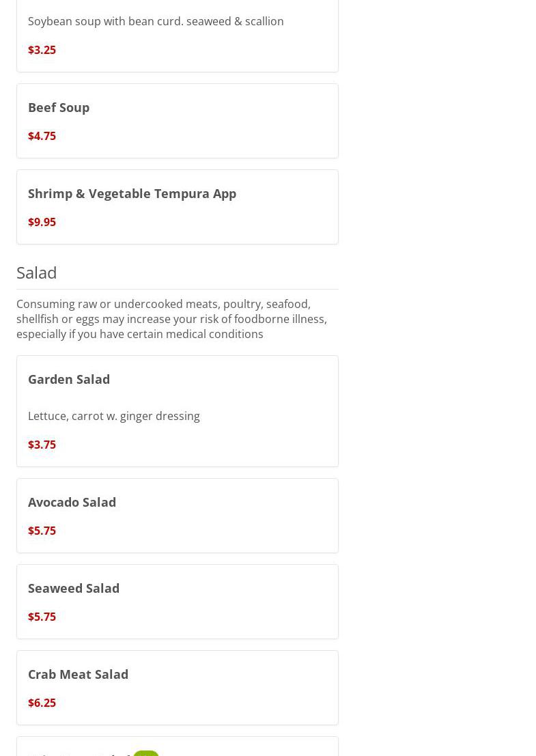Click the $9.95 tempura appetizer price
This screenshot has width=536, height=756.
point(42,222)
